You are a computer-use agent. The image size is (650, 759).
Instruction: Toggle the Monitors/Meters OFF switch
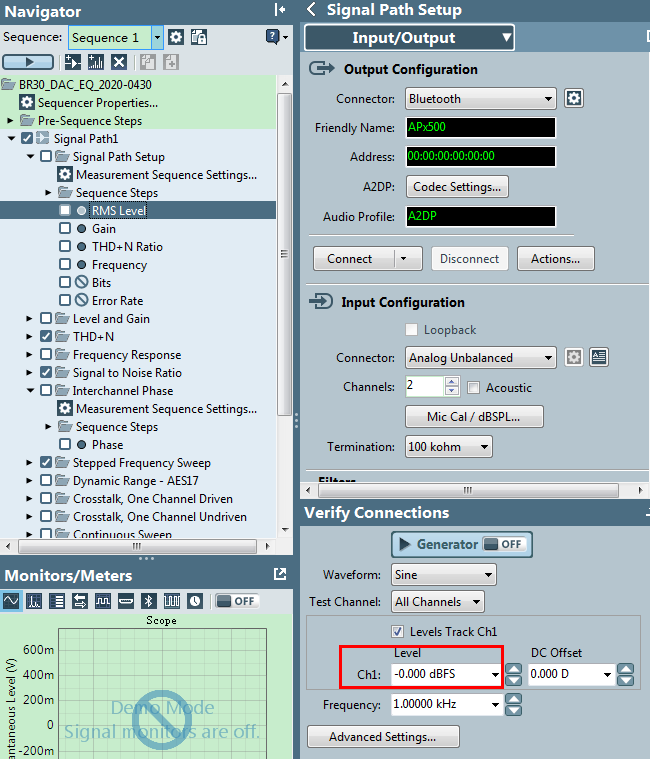[x=237, y=601]
